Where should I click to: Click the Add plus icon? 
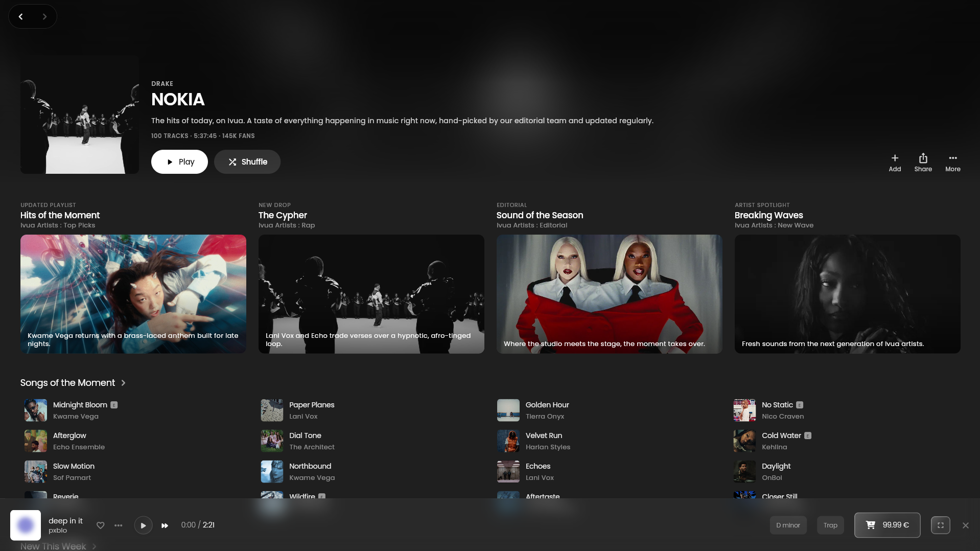pos(895,158)
